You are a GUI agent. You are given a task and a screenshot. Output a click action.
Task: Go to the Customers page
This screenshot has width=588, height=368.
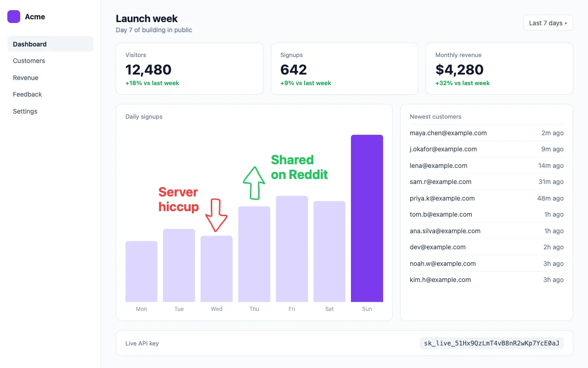pyautogui.click(x=50, y=61)
